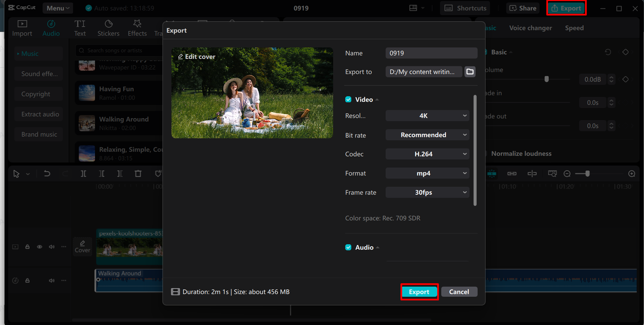Open the Frame rate 30fps dropdown
Viewport: 644px width, 325px height.
tap(427, 192)
